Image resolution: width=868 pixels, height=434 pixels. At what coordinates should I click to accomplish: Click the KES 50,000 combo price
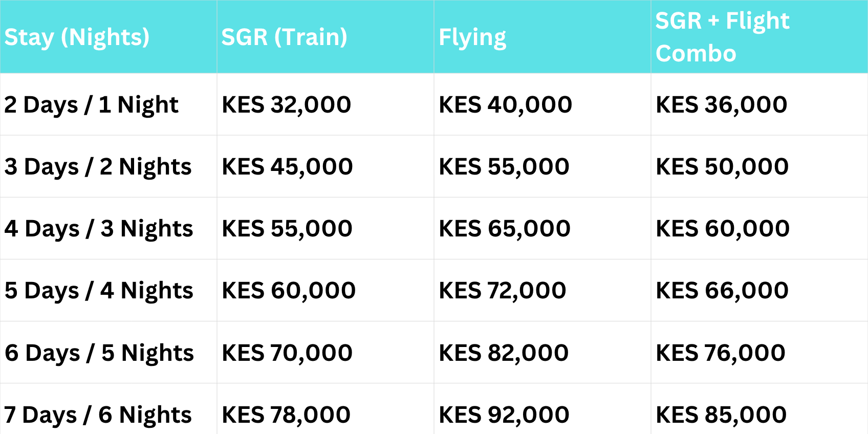point(722,167)
